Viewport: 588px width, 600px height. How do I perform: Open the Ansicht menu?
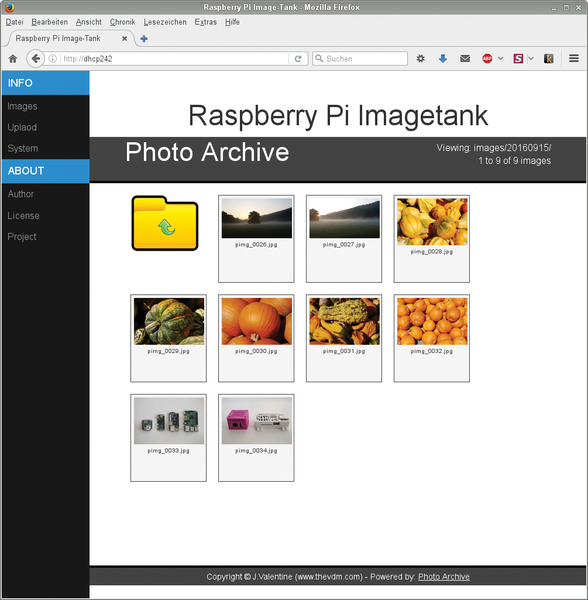[89, 22]
